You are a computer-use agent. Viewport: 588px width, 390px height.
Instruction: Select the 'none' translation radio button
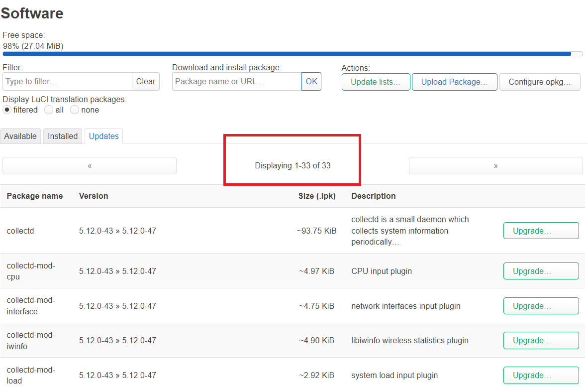(x=75, y=110)
